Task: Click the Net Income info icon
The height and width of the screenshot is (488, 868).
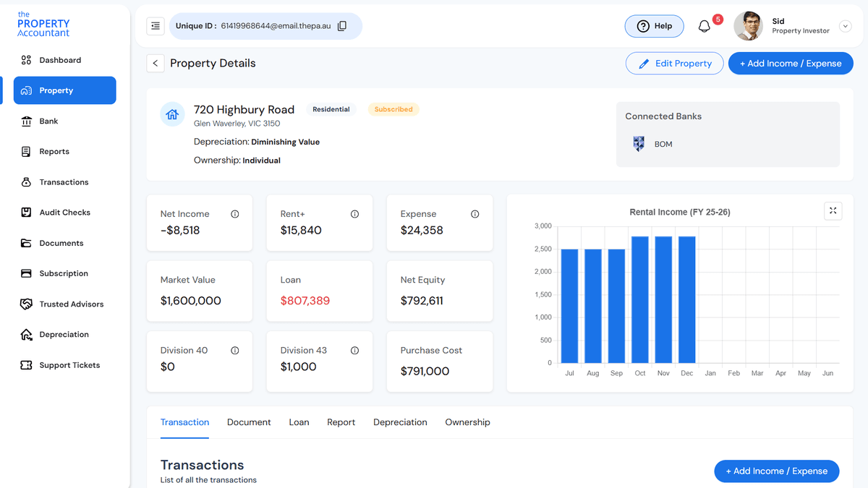Action: (234, 213)
